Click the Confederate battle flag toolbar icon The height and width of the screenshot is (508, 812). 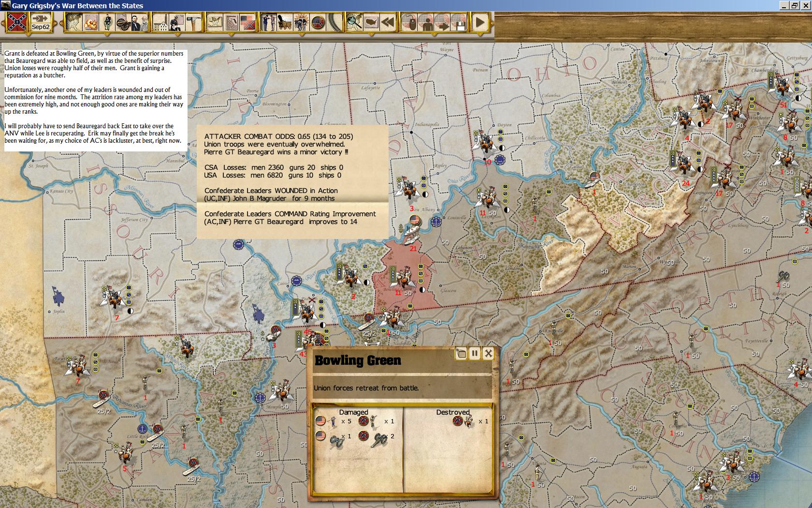16,22
